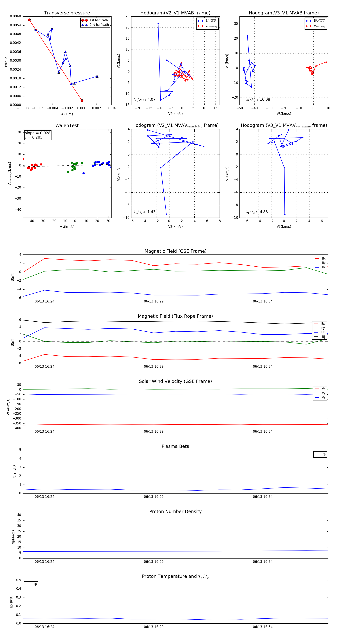Click the "Magnetic Field (GSE Frame)" title
The image size is (351, 644).
175,251
